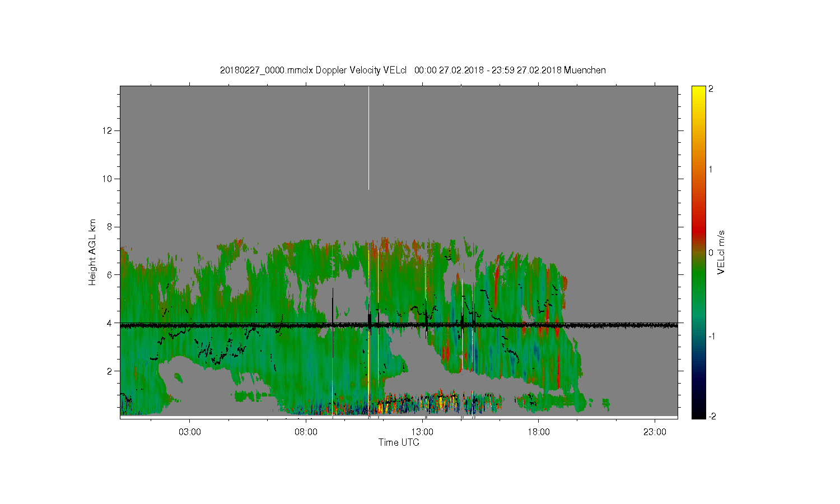The height and width of the screenshot is (504, 840).
Task: Click the black bottom end of the colorbar
Action: 698,414
